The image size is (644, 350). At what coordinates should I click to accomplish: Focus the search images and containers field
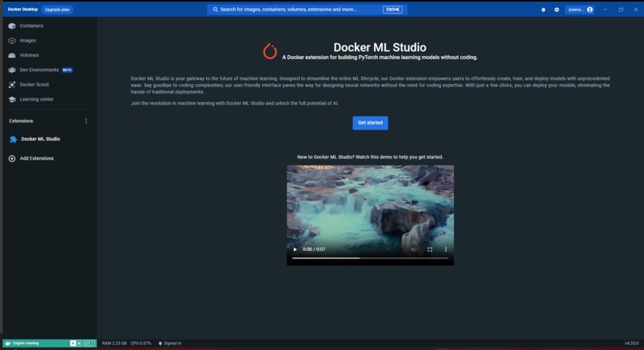307,10
